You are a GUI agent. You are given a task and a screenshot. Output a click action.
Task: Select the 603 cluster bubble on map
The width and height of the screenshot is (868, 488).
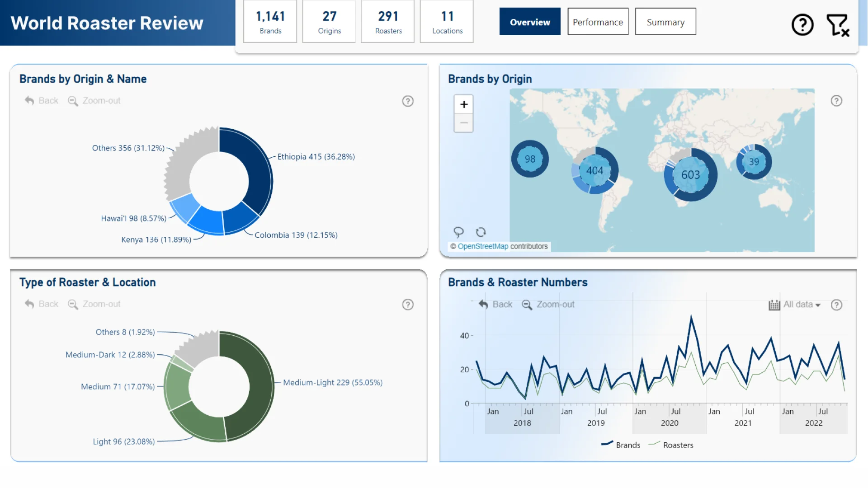tap(690, 175)
